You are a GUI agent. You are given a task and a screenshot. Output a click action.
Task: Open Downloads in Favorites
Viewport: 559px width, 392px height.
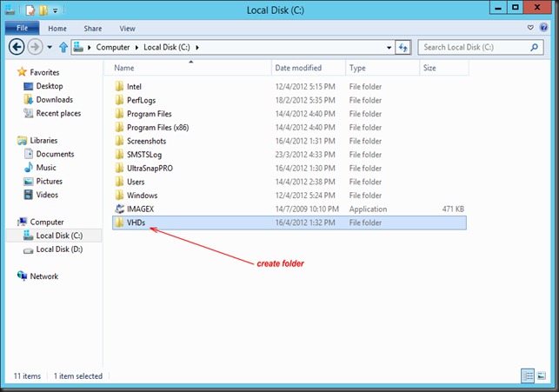pyautogui.click(x=54, y=99)
